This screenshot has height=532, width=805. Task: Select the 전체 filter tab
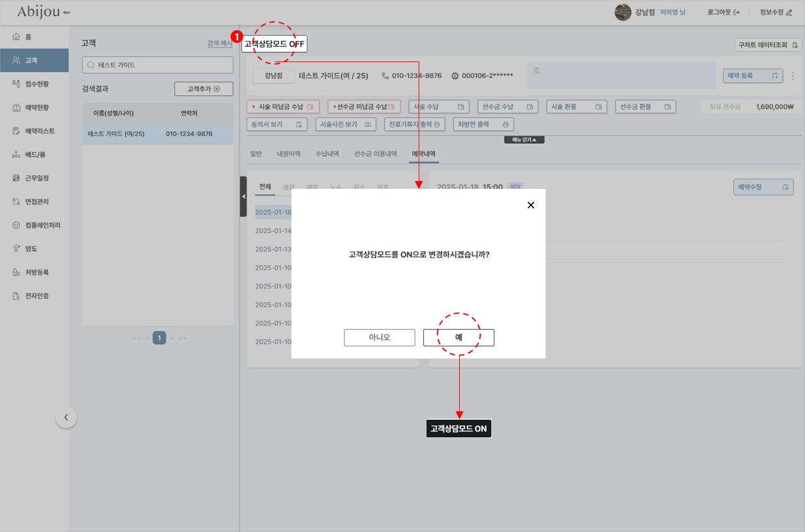pos(265,187)
